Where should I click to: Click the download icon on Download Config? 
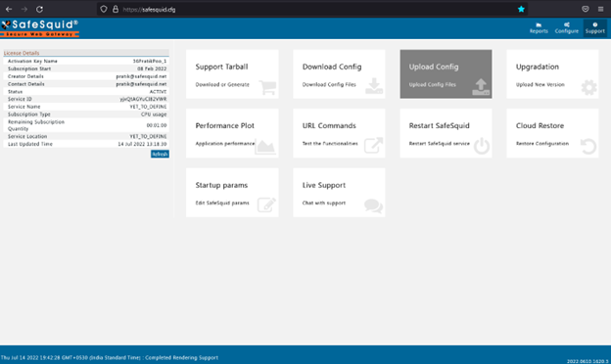(x=374, y=86)
